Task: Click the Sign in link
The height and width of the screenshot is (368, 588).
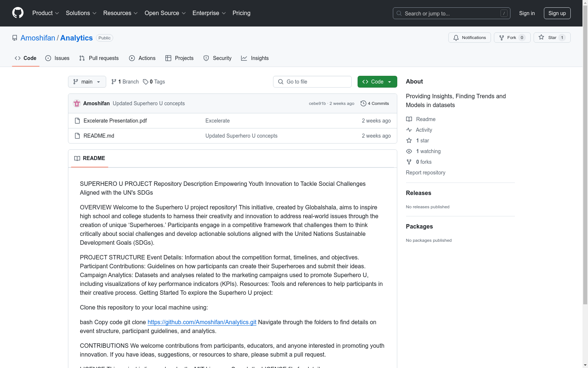Action: pyautogui.click(x=527, y=13)
